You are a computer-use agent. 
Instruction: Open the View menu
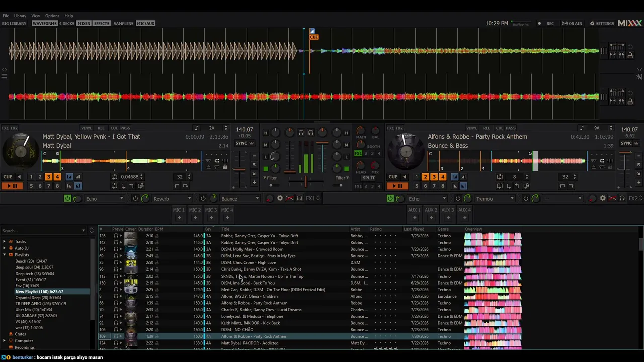(x=36, y=16)
